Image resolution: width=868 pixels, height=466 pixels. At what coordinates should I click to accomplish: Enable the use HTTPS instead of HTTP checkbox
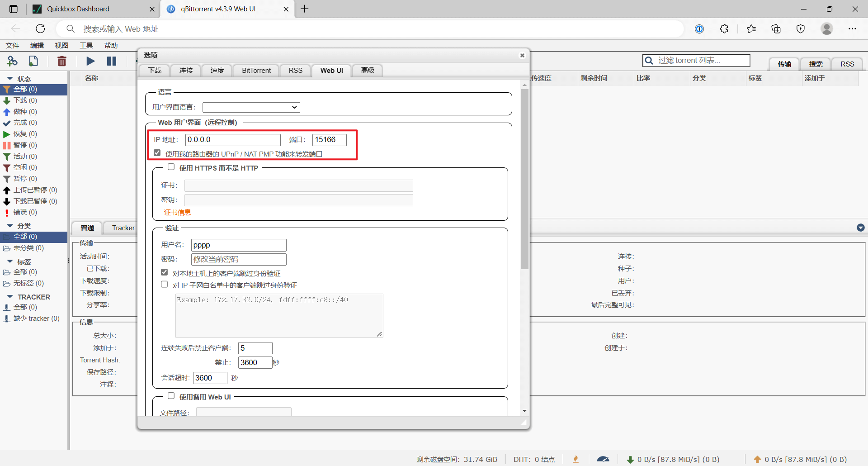tap(171, 167)
